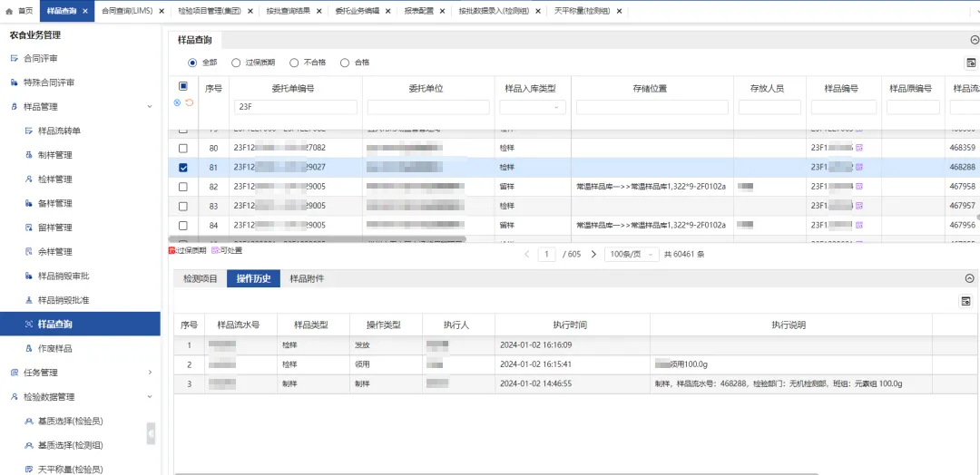Image resolution: width=980 pixels, height=475 pixels.
Task: Open column settings icon for the 样品查询 table
Action: pyautogui.click(x=969, y=63)
